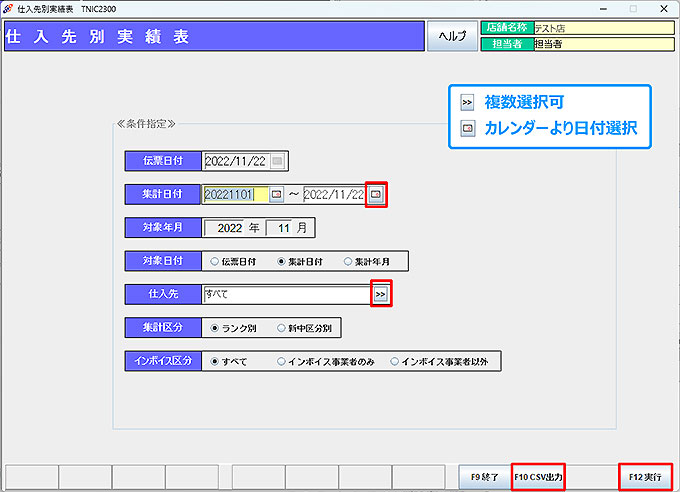Screen dimensions: 680x492
Task: Click F10 CSV出力 button
Action: (x=538, y=477)
